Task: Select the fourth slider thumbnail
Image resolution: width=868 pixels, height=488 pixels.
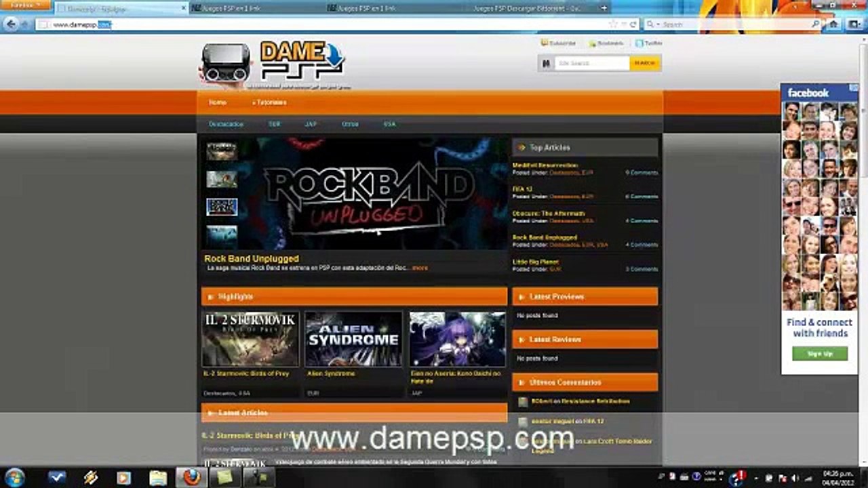Action: tap(222, 235)
